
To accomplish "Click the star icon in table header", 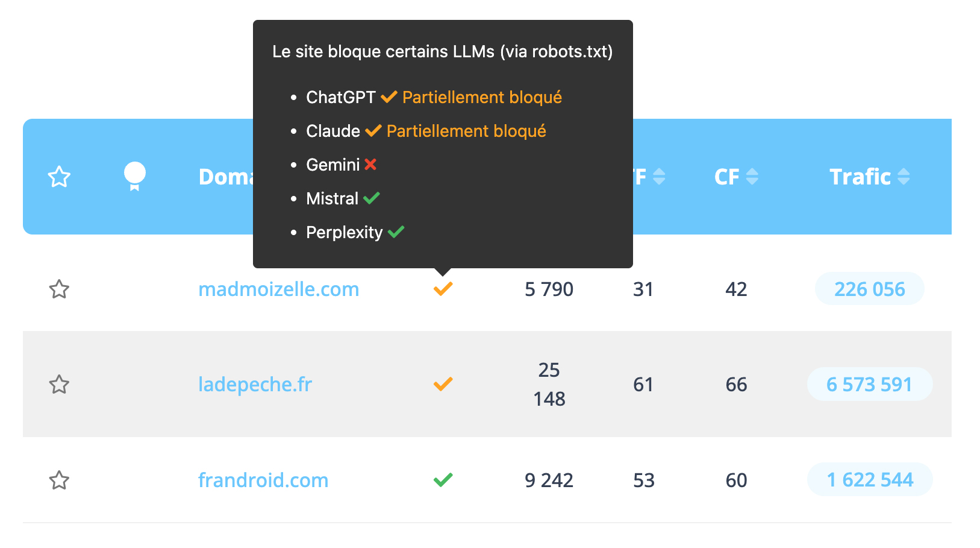I will 59,177.
